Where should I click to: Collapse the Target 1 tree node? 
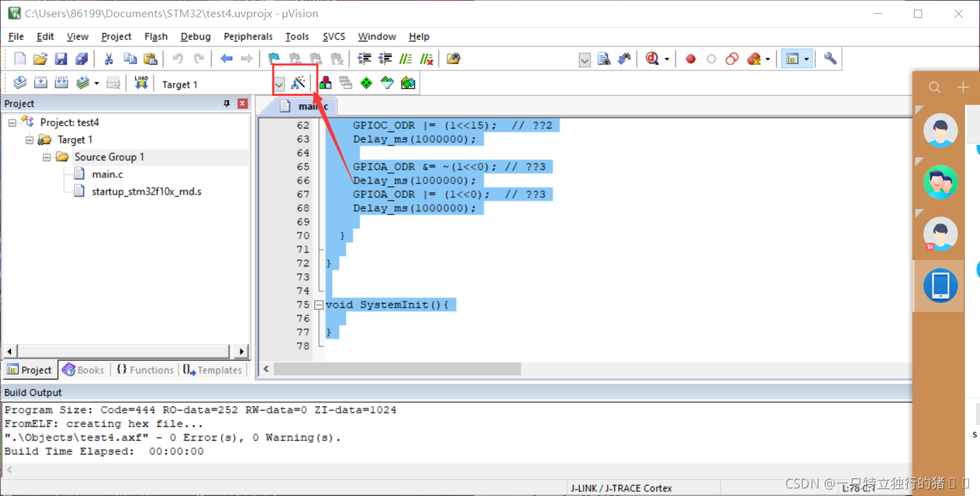30,140
